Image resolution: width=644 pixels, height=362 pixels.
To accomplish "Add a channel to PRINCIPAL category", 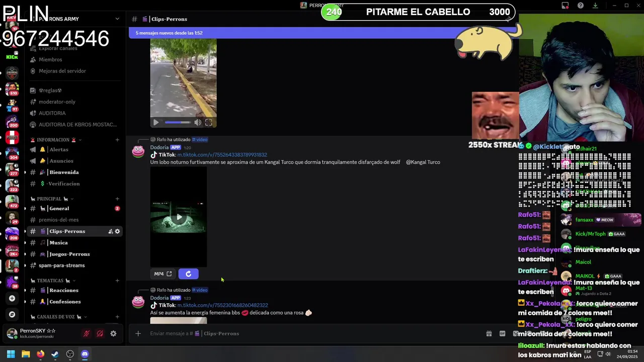I will 117,199.
